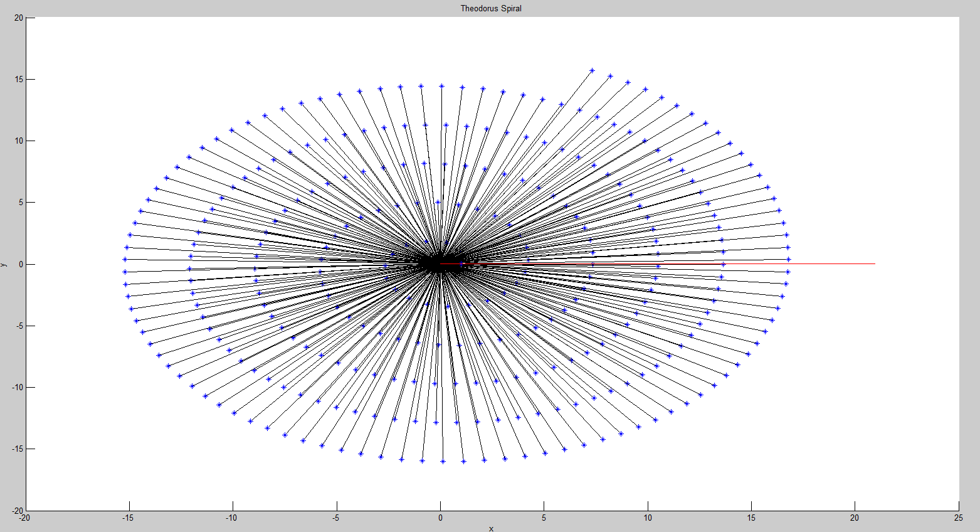Click the spiral's dense center at the origin
Viewport: 980px width, 532px height.
(440, 264)
